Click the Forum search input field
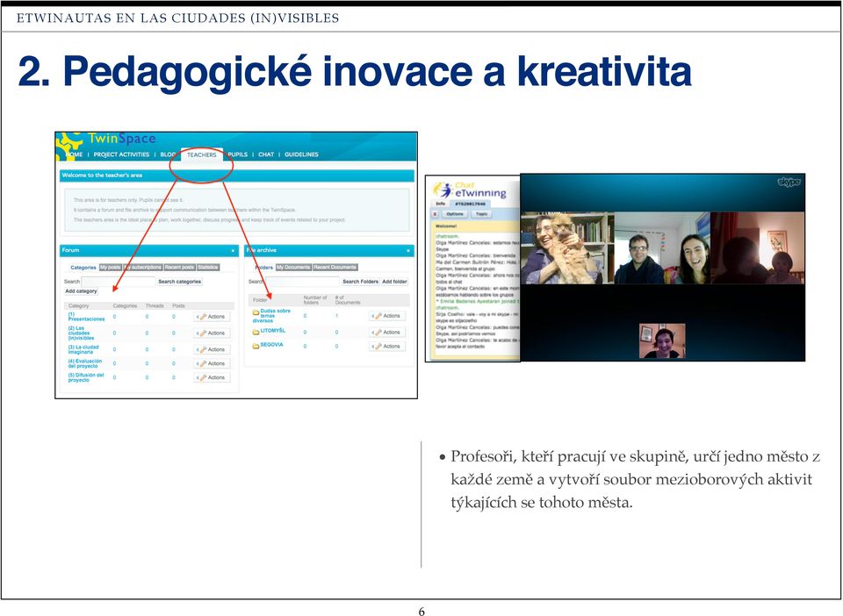This screenshot has height=616, width=843. tap(119, 282)
